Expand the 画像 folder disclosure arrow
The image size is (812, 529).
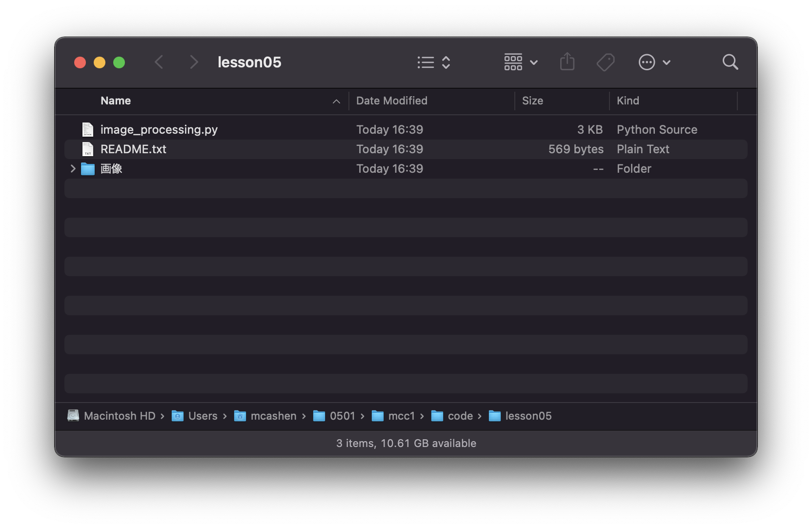click(73, 168)
